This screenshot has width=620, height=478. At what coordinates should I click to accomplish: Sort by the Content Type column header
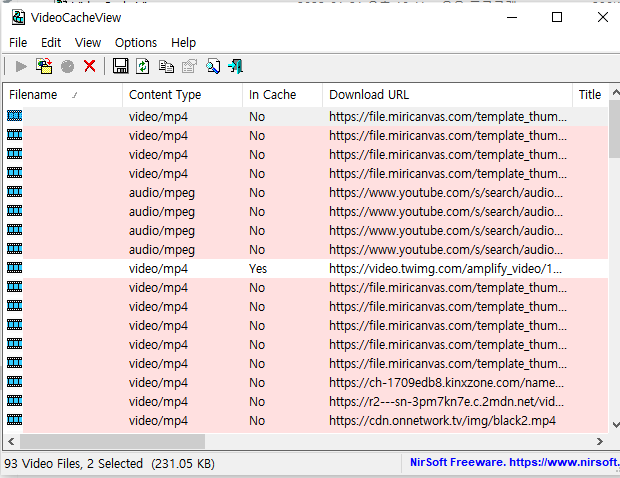(x=183, y=95)
